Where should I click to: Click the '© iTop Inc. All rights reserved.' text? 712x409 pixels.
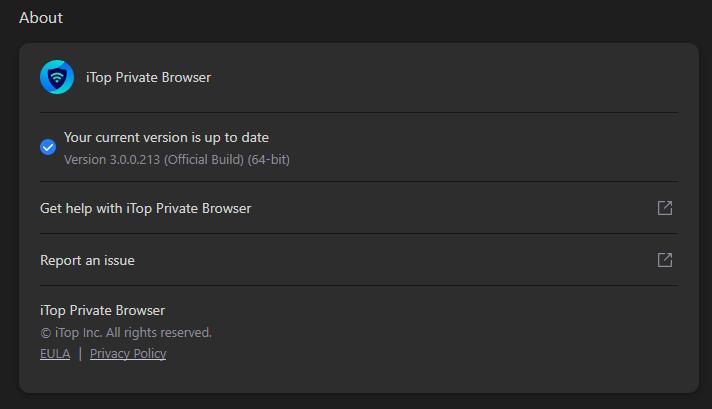[x=126, y=332]
